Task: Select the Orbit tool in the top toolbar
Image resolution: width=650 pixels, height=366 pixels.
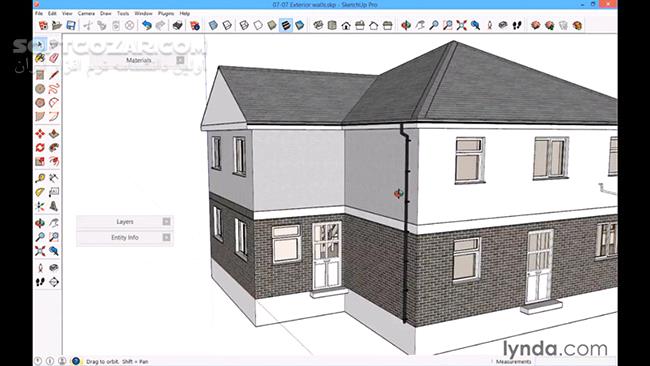Action: pyautogui.click(x=406, y=25)
